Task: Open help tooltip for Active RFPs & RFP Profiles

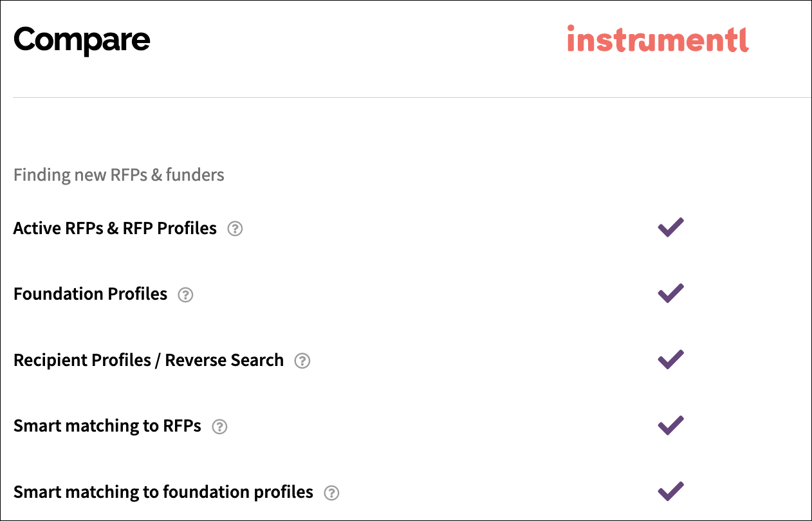Action: (235, 229)
